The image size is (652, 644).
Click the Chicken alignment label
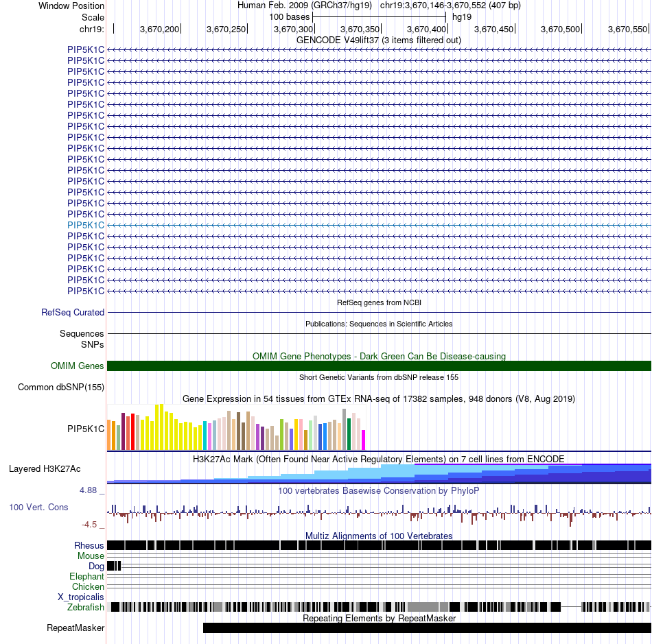(88, 586)
